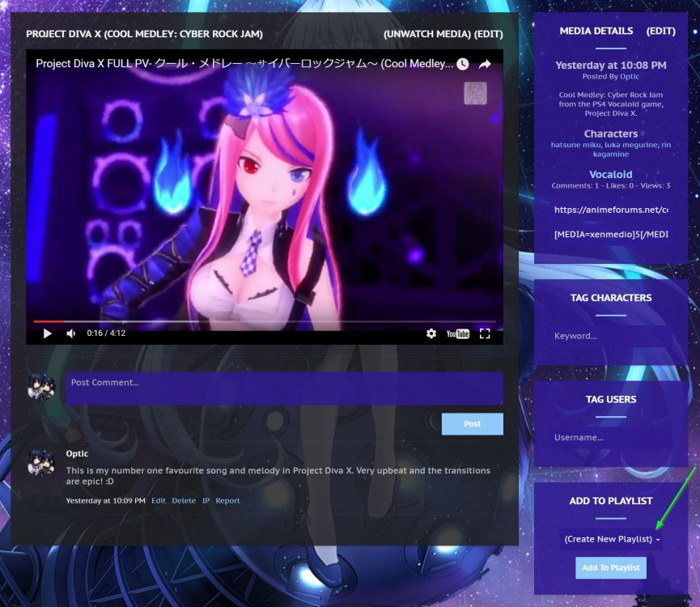
Task: Click (Edit) in Media Details panel
Action: pyautogui.click(x=660, y=31)
